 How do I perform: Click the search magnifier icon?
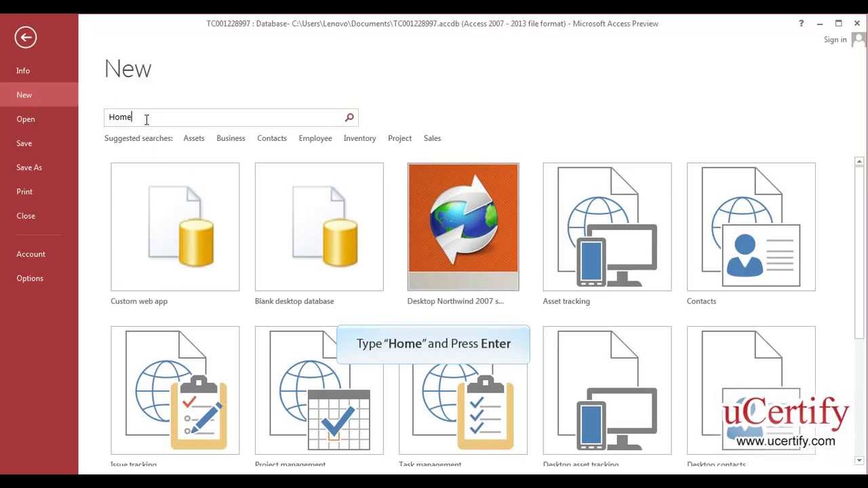pyautogui.click(x=349, y=118)
